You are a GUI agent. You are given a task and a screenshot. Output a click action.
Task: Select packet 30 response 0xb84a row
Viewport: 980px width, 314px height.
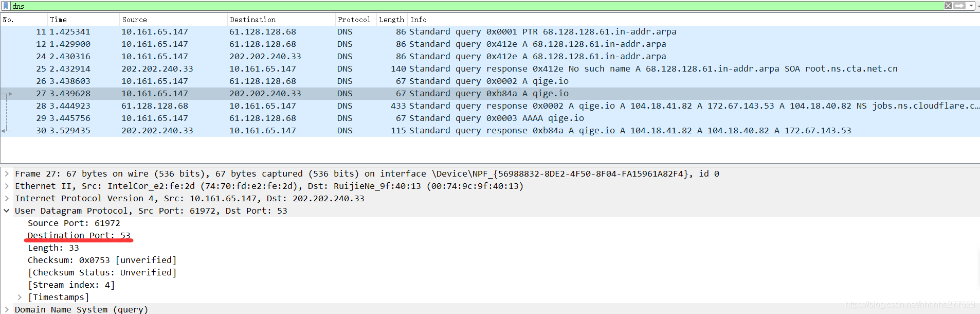[490, 131]
